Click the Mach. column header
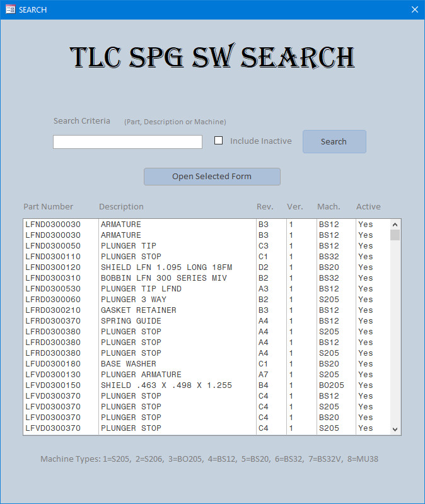The image size is (425, 504). pyautogui.click(x=329, y=207)
